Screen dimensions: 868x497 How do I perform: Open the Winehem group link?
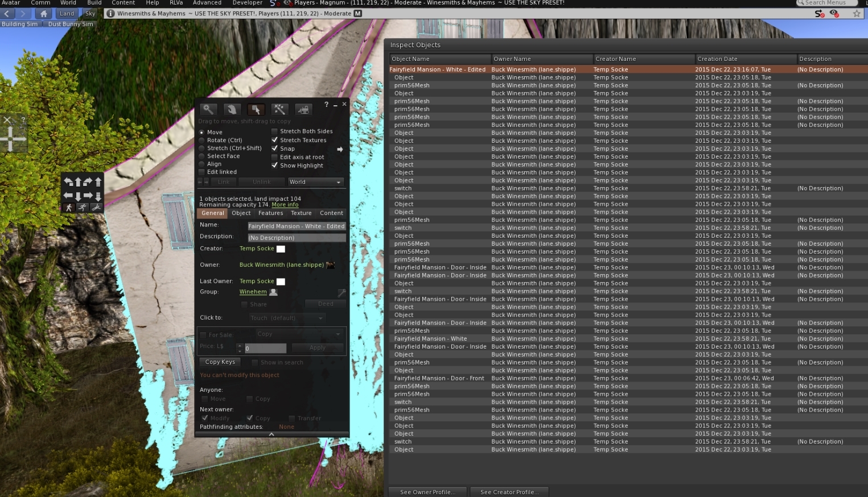253,292
